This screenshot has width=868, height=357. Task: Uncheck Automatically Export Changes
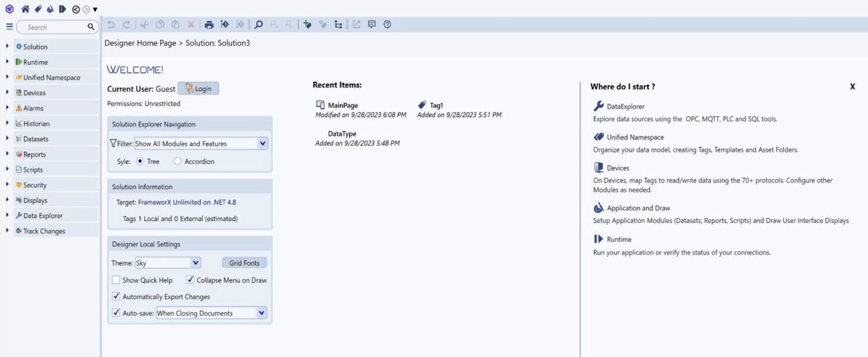click(116, 296)
